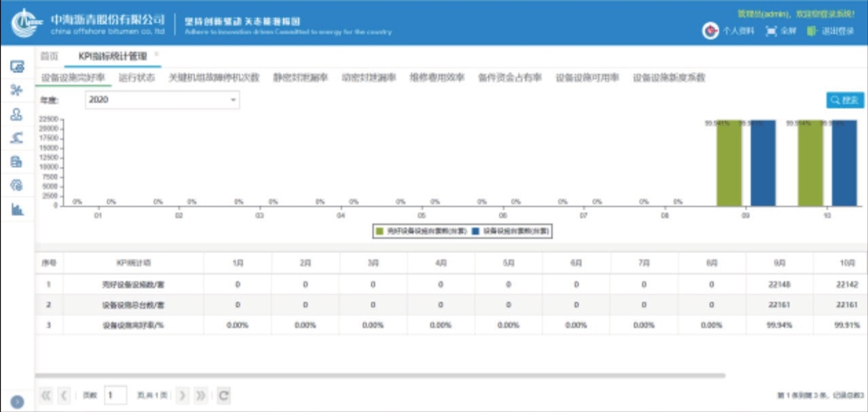Open the 维修费用效率 sub-tab
Viewport: 868px width, 412px height.
437,78
